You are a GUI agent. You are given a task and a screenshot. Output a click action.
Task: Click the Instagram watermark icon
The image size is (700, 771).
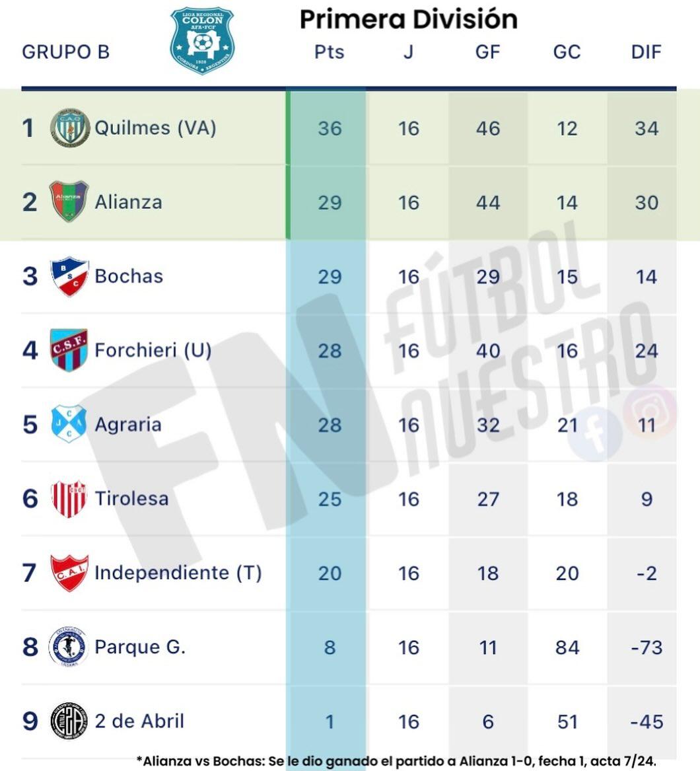pyautogui.click(x=650, y=411)
